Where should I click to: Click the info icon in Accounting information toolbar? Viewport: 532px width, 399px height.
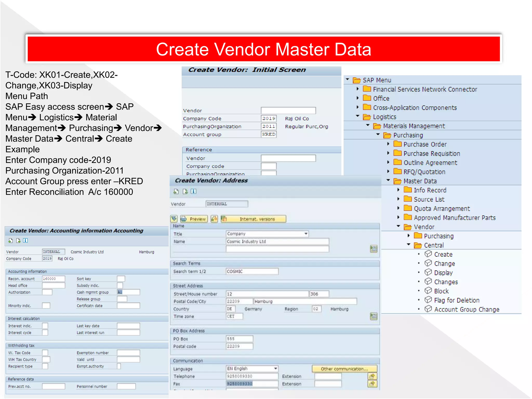25,241
